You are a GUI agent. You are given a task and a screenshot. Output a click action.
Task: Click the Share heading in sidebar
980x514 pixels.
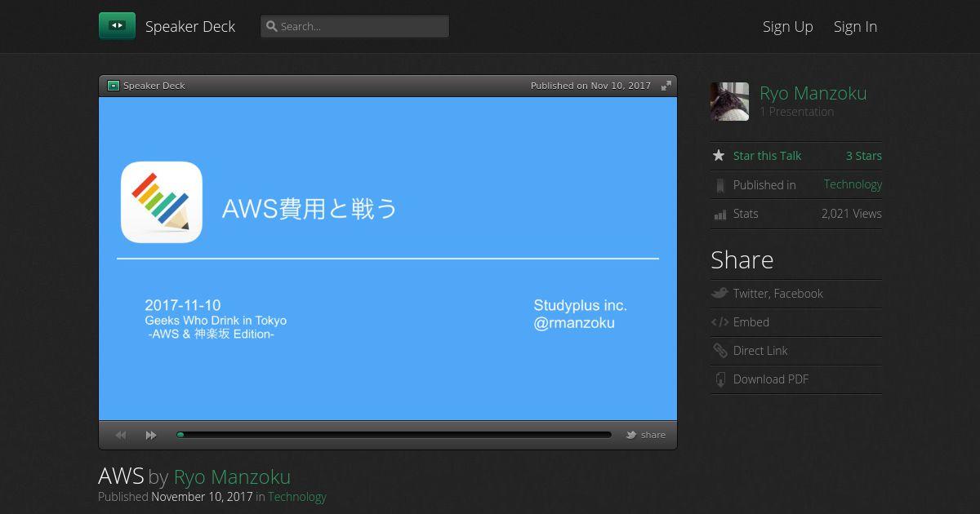click(x=742, y=259)
